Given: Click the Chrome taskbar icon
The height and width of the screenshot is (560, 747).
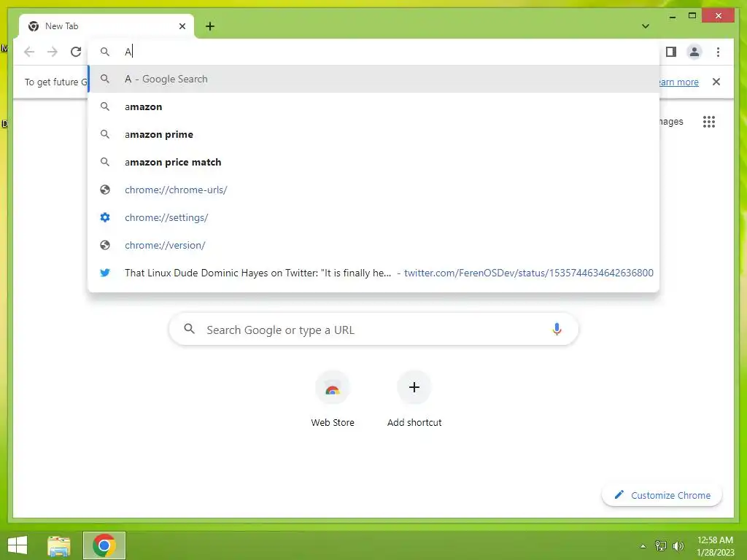Looking at the screenshot, I should coord(104,545).
